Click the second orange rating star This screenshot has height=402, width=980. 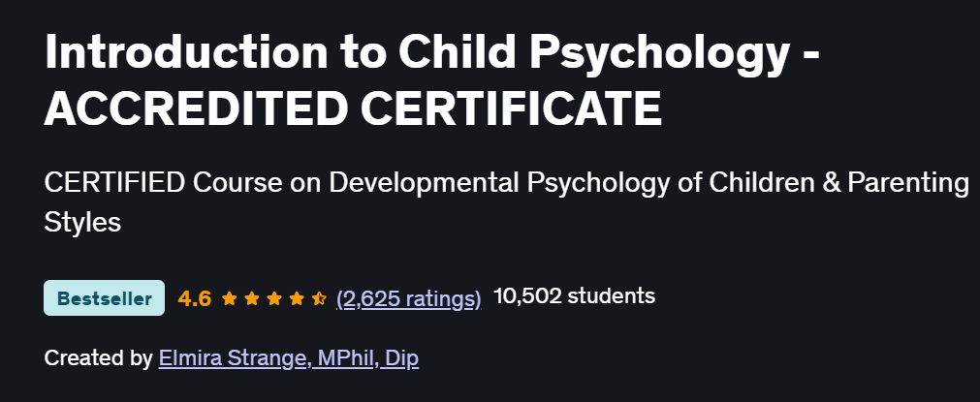coord(252,298)
